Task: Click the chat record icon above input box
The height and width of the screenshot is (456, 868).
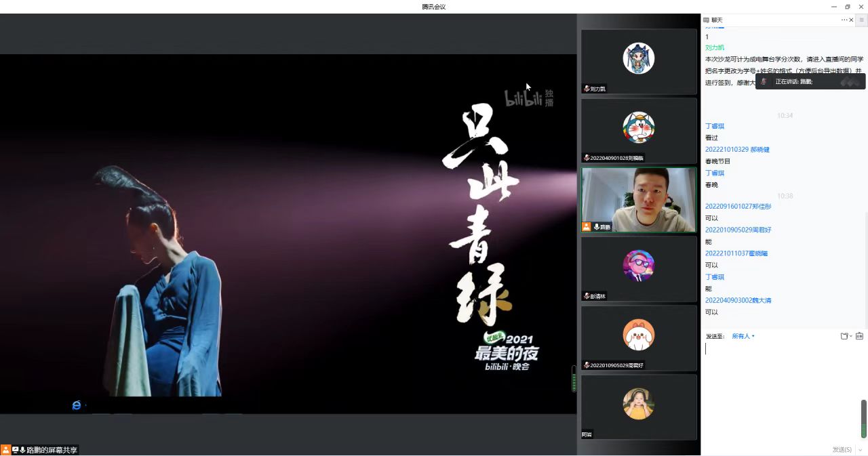Action: (859, 336)
